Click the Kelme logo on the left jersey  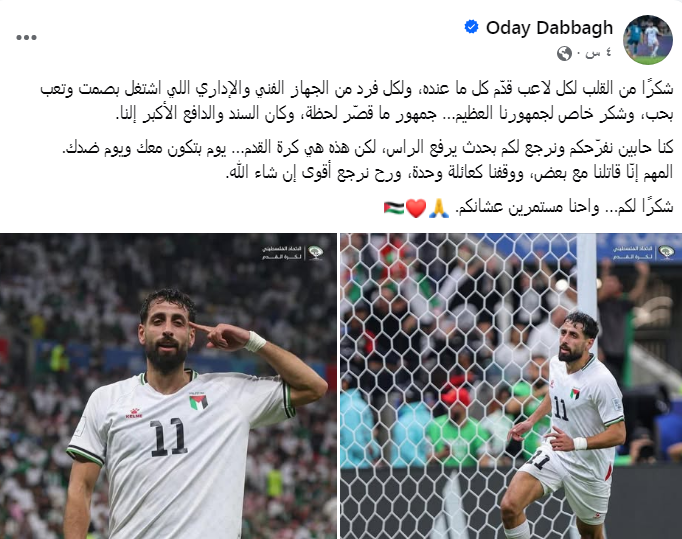click(x=134, y=413)
